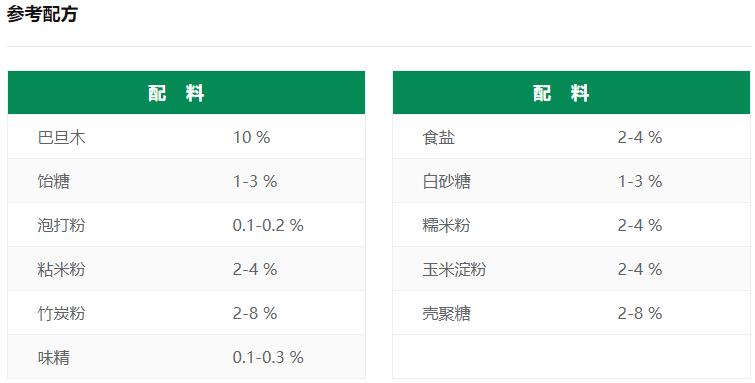Select the 玉米淀粉 ingredient cell
The height and width of the screenshot is (383, 755).
(x=454, y=269)
